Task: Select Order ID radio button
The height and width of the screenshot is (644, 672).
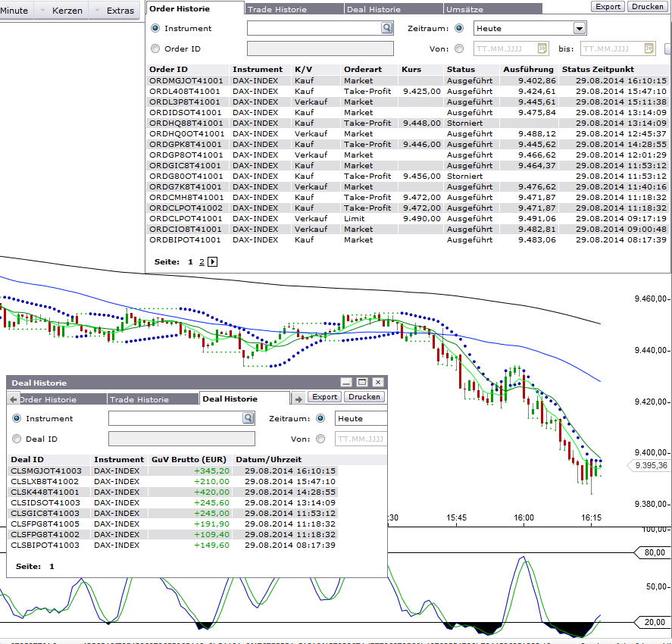Action: coord(155,48)
